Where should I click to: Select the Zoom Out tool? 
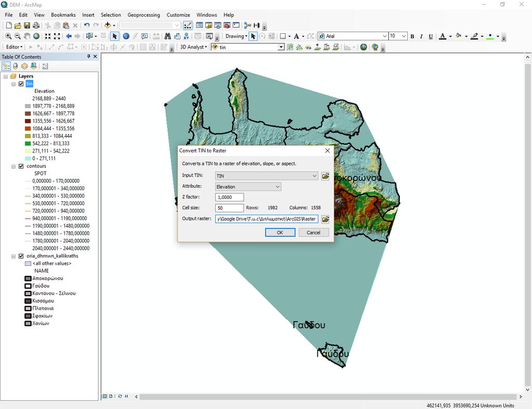pyautogui.click(x=18, y=36)
